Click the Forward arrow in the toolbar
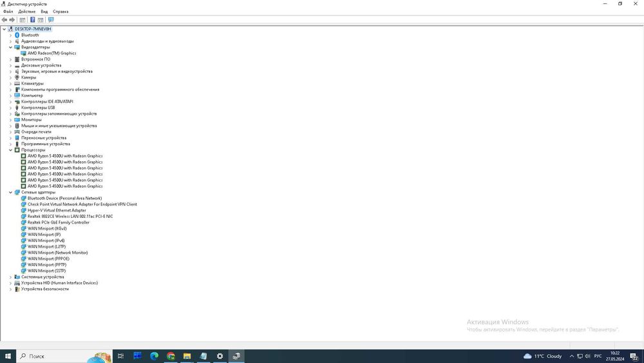The height and width of the screenshot is (363, 644). [12, 20]
